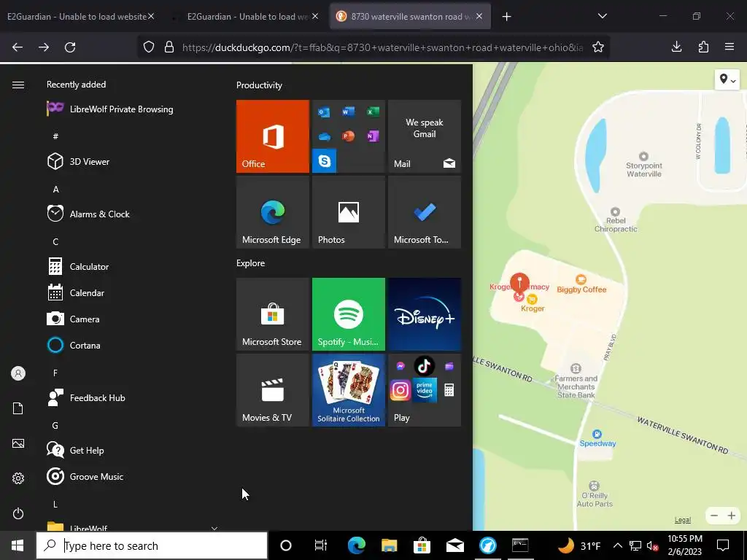The height and width of the screenshot is (560, 747).
Task: Open the user account icon in the Start sidebar
Action: pyautogui.click(x=18, y=373)
